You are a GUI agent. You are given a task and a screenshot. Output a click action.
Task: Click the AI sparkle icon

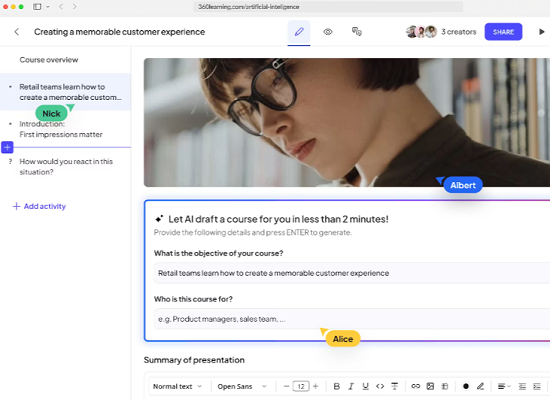(159, 219)
